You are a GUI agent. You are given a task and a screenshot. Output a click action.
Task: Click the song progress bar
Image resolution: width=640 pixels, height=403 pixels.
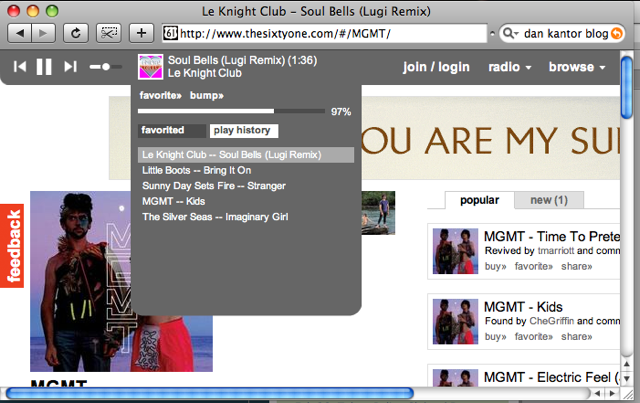point(231,111)
